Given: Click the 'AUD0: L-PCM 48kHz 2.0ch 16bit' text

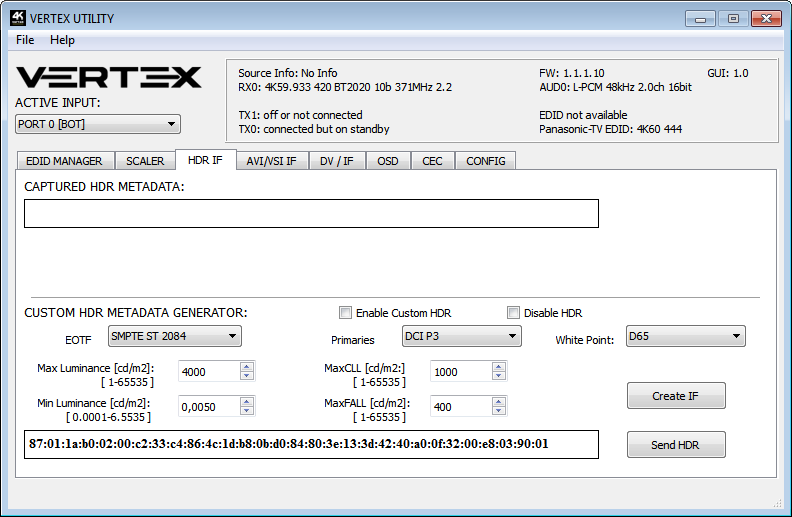Looking at the screenshot, I should (x=615, y=87).
